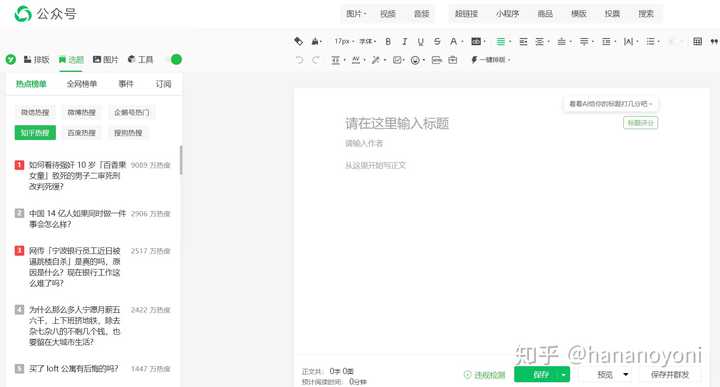Click the highlighter brush icon
This screenshot has height=387, width=720.
(315, 41)
